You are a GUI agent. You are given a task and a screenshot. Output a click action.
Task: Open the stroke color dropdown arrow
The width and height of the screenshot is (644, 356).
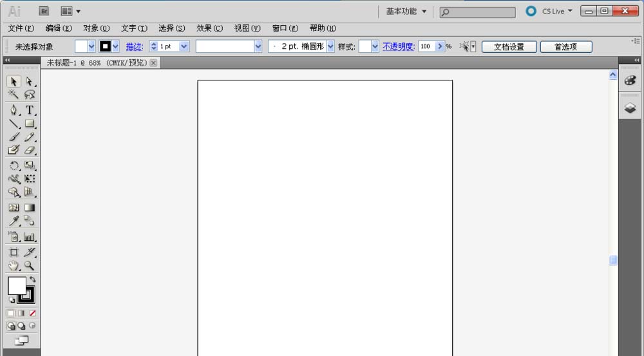(115, 46)
